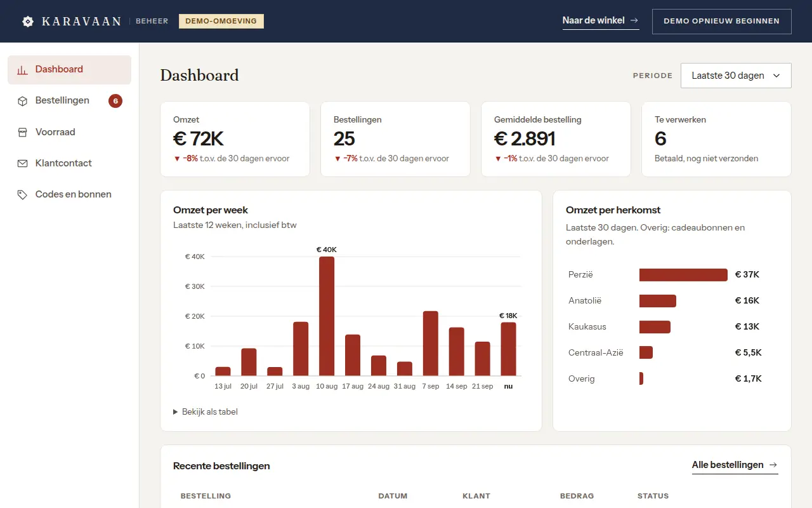Open the Laatste 30 dagen period dropdown

(736, 76)
